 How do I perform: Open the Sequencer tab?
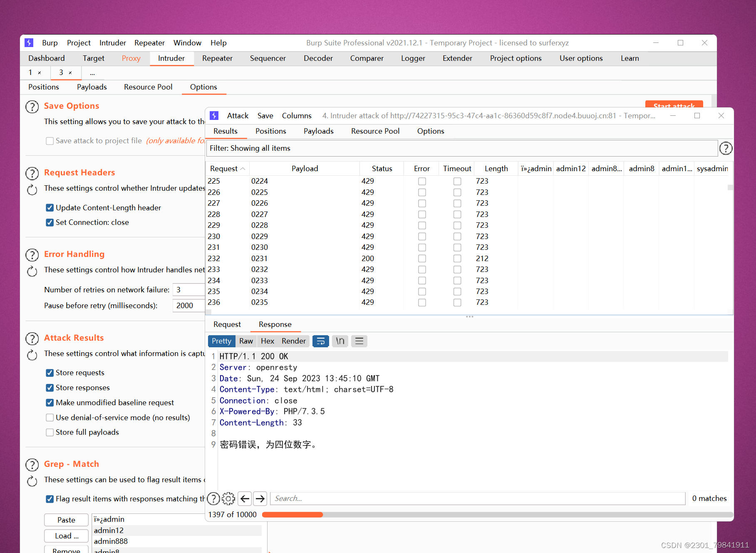click(268, 58)
